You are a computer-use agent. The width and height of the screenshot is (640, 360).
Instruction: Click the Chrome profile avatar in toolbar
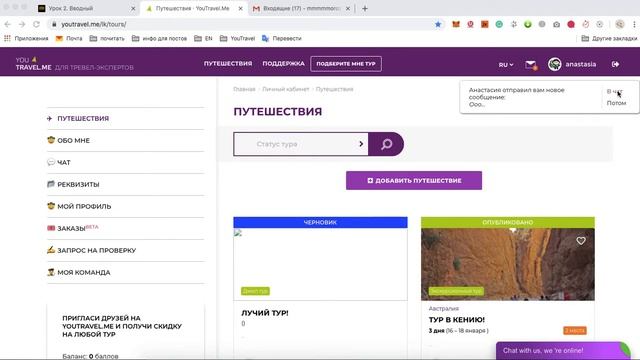point(620,24)
